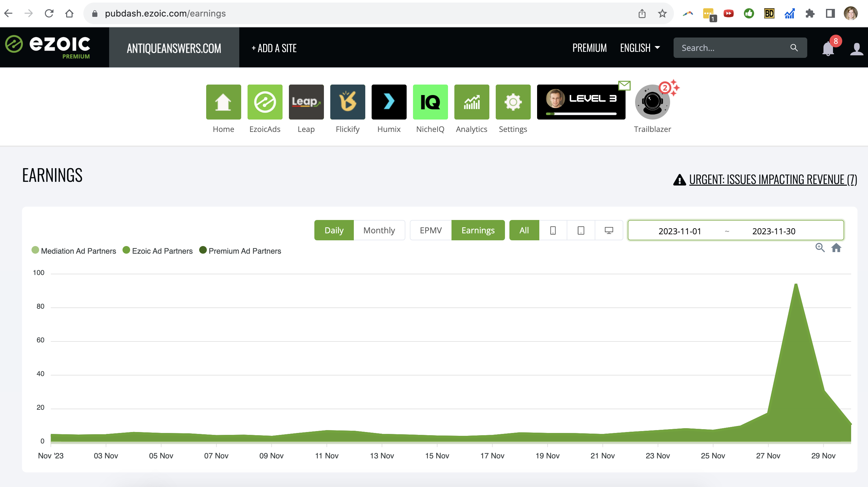Viewport: 868px width, 487px height.
Task: Reload the page
Action: click(49, 13)
